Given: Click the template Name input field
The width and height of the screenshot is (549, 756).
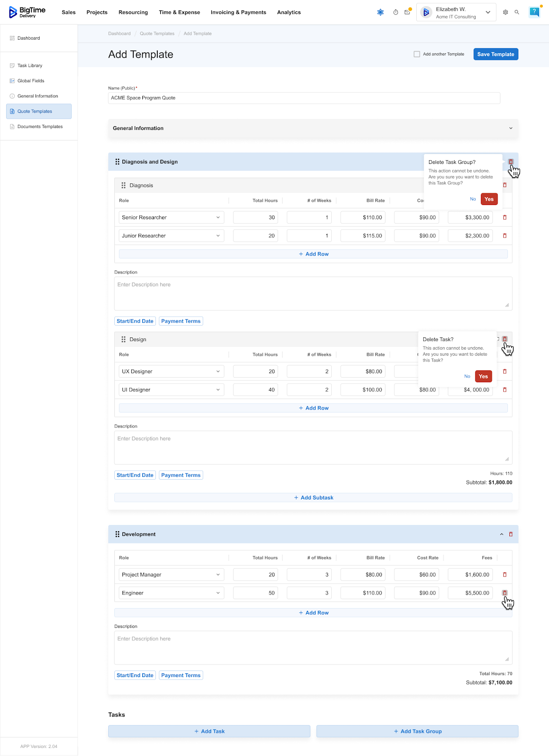Looking at the screenshot, I should coord(304,98).
